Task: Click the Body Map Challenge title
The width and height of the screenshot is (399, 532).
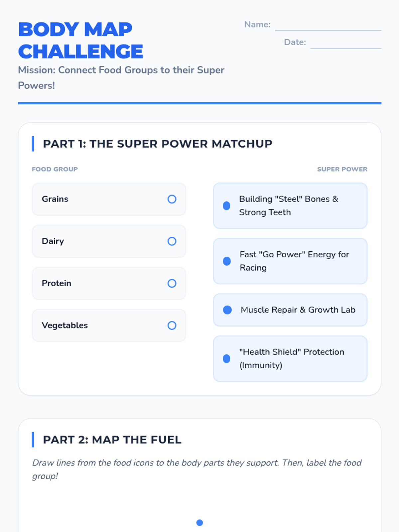Action: (80, 40)
